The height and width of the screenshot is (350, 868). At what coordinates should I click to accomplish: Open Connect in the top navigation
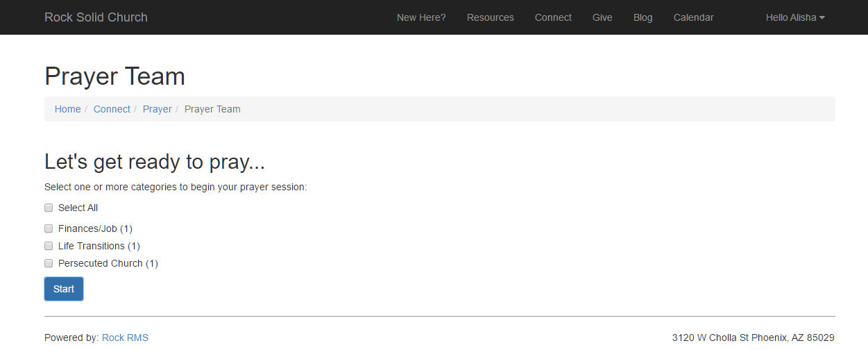coord(553,17)
